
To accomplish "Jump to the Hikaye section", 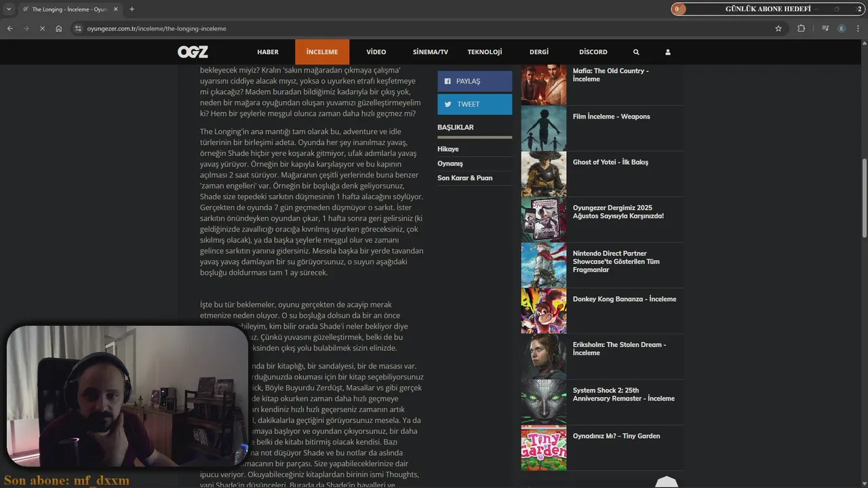I will click(x=448, y=149).
